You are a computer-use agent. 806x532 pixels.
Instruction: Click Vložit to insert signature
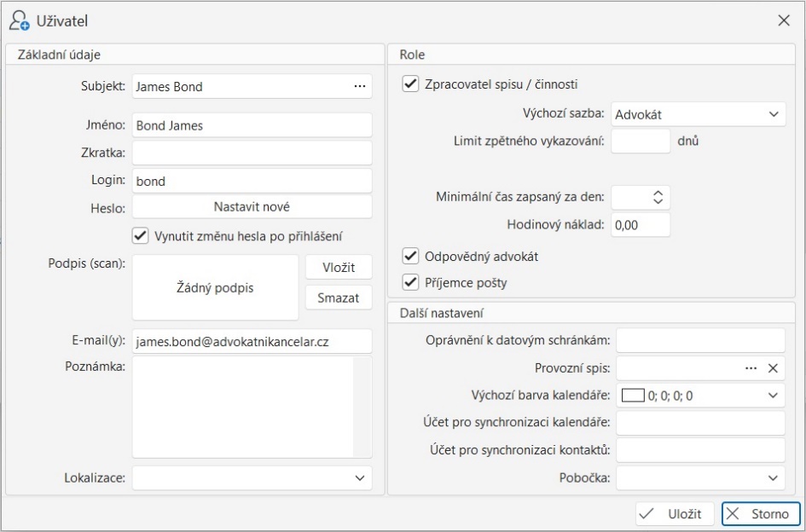(x=339, y=267)
